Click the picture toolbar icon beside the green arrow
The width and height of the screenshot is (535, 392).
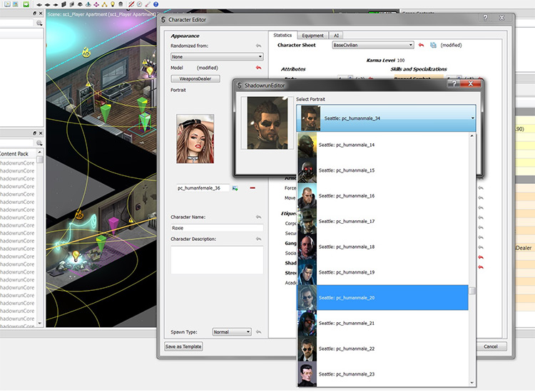click(16, 4)
